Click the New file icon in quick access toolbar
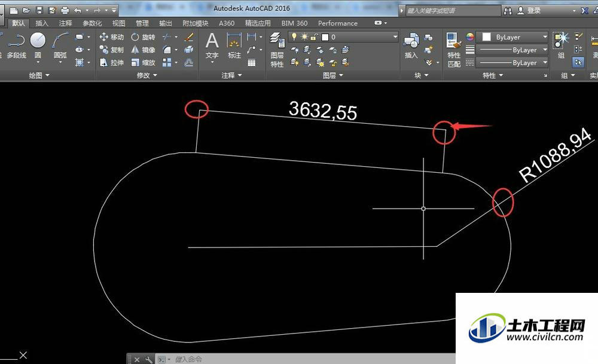Screen dimensions: 598x364 pos(14,10)
